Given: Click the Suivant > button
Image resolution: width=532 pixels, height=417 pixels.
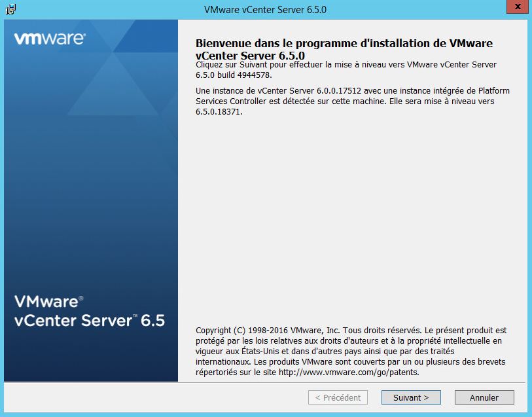Looking at the screenshot, I should 411,397.
